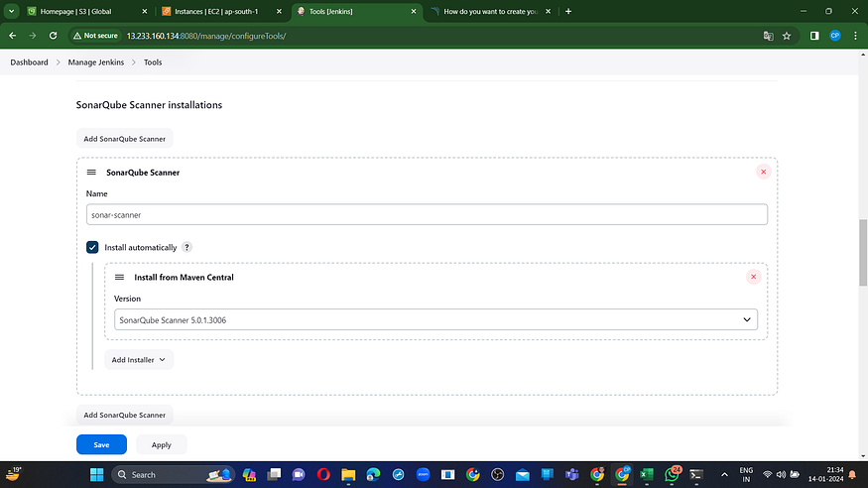Open the Add Installer dropdown
The height and width of the screenshot is (488, 868).
(139, 360)
